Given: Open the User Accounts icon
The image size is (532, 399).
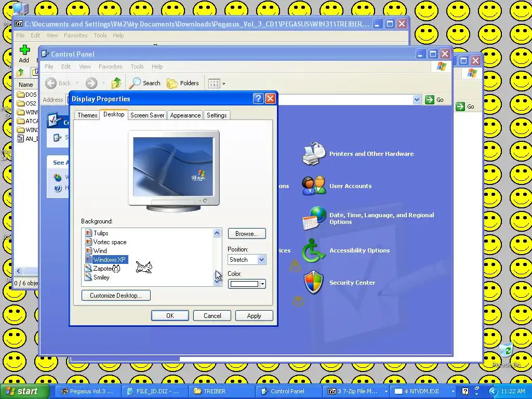Looking at the screenshot, I should 314,185.
